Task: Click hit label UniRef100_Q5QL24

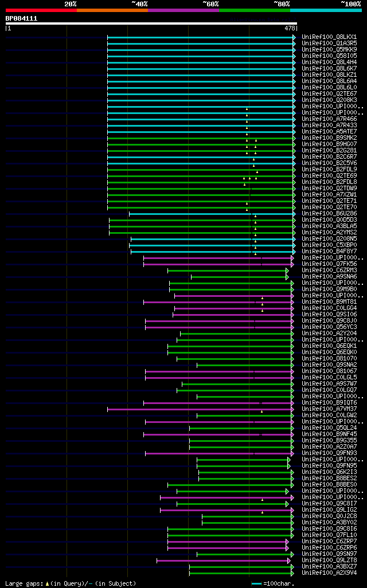Action: 329,428
